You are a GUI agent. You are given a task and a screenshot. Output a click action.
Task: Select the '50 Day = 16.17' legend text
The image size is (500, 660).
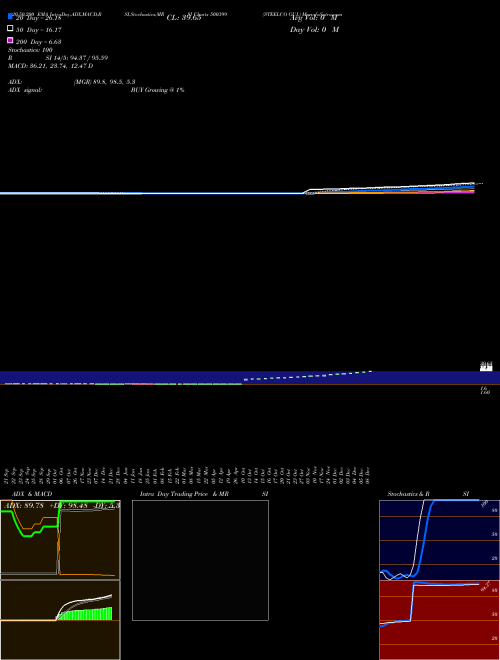(x=39, y=30)
